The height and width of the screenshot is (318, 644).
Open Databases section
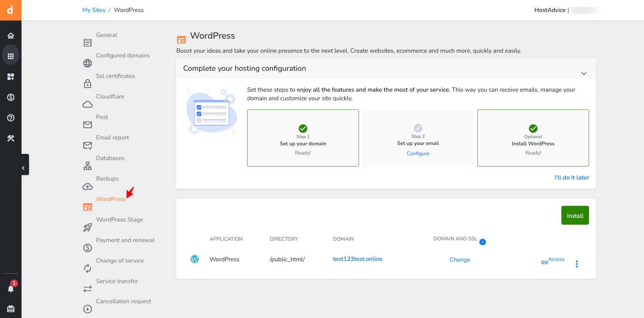point(110,158)
